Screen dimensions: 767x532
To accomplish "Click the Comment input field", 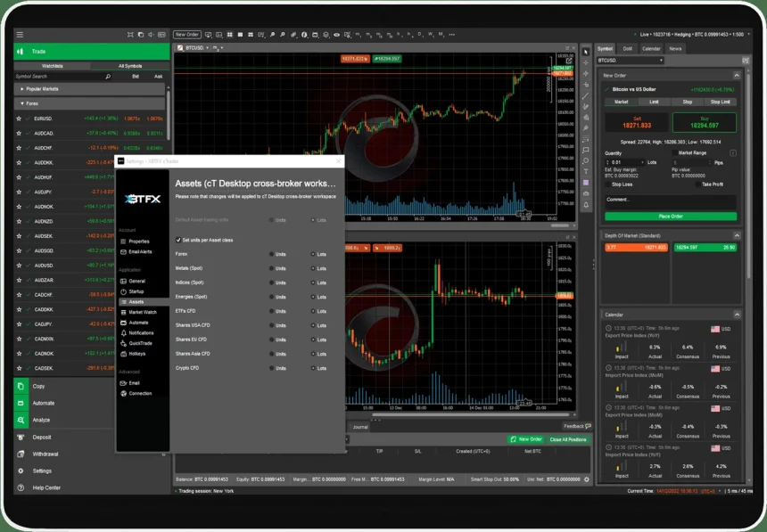I will 671,202.
